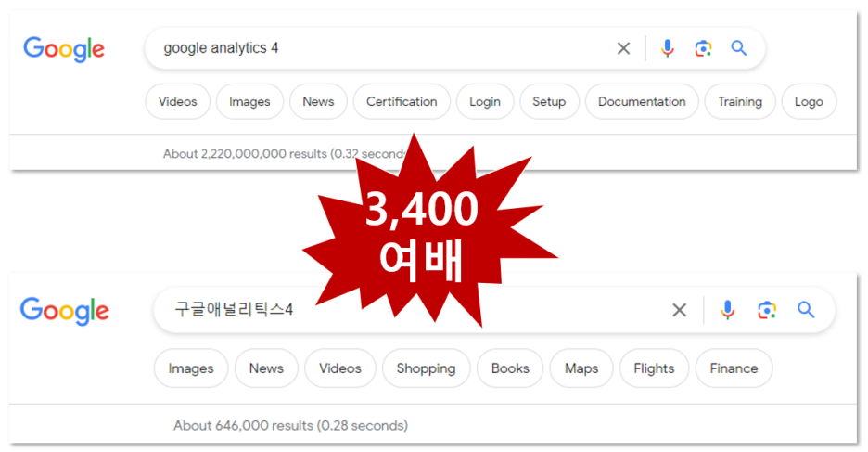
Task: Click 'About 646,000 results (0.28 seconds)' text
Action: tap(290, 425)
